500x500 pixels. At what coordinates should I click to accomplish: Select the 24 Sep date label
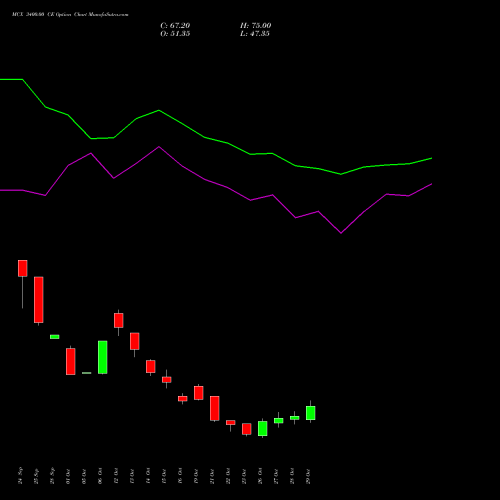pyautogui.click(x=21, y=476)
